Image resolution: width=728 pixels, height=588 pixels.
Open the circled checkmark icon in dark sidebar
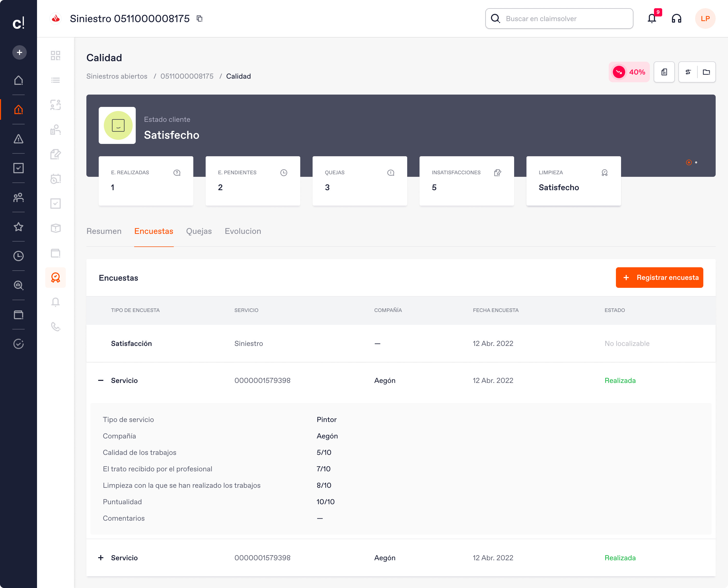click(x=19, y=344)
